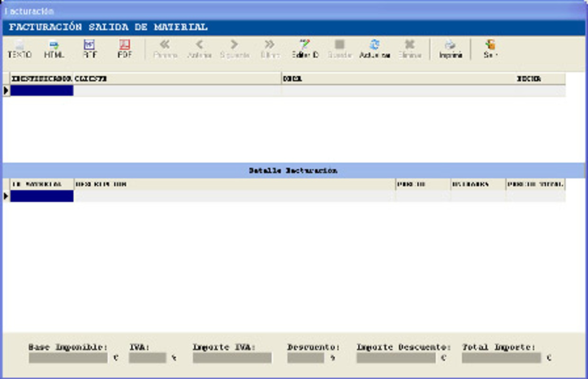Print the invoice with Imprimir
588x379 pixels.
click(x=450, y=49)
